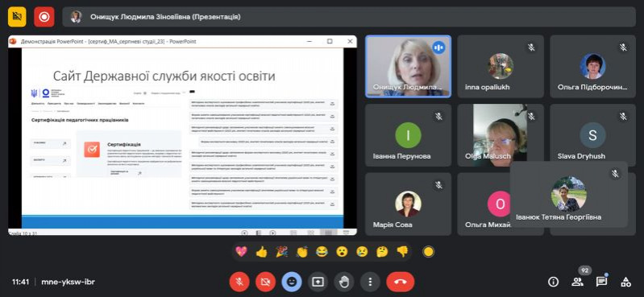Send the thumbs up reaction
Screen dimensions: 644x297
[x=261, y=251]
